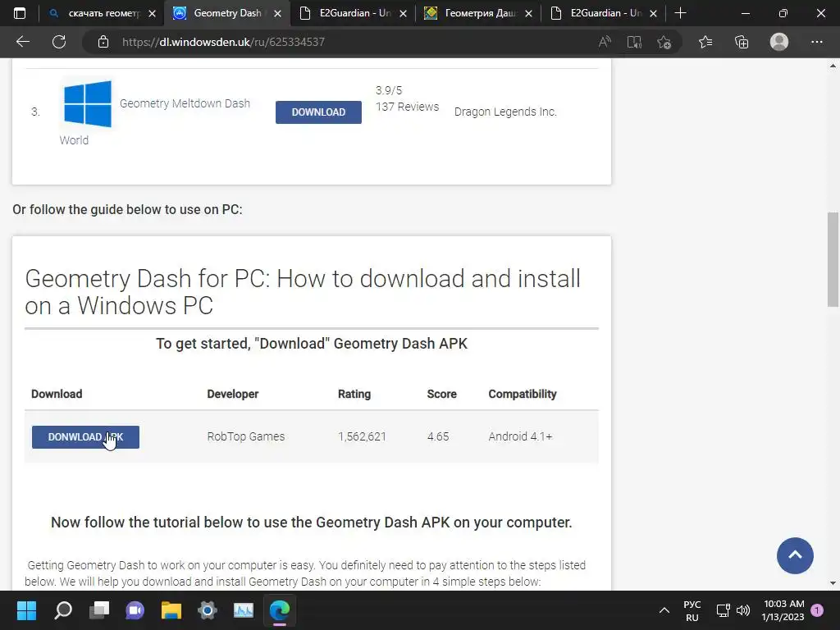Click the Read aloud icon
The width and height of the screenshot is (840, 630).
605,42
